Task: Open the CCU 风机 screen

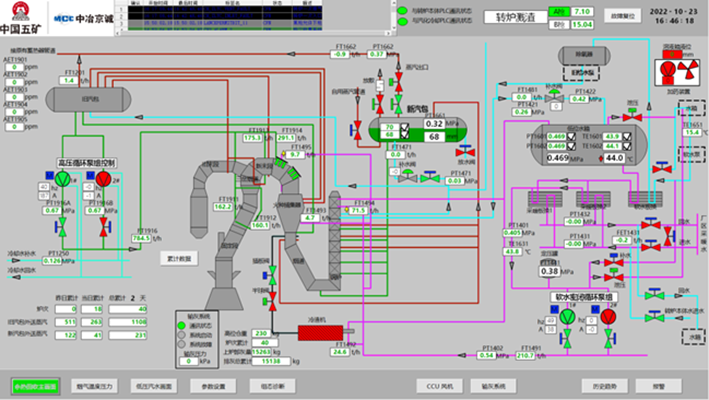Action: 439,386
